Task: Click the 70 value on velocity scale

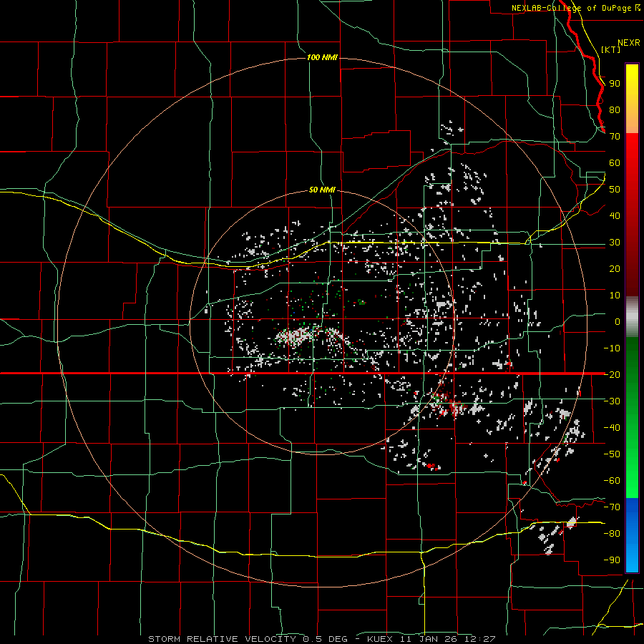Action: (615, 137)
